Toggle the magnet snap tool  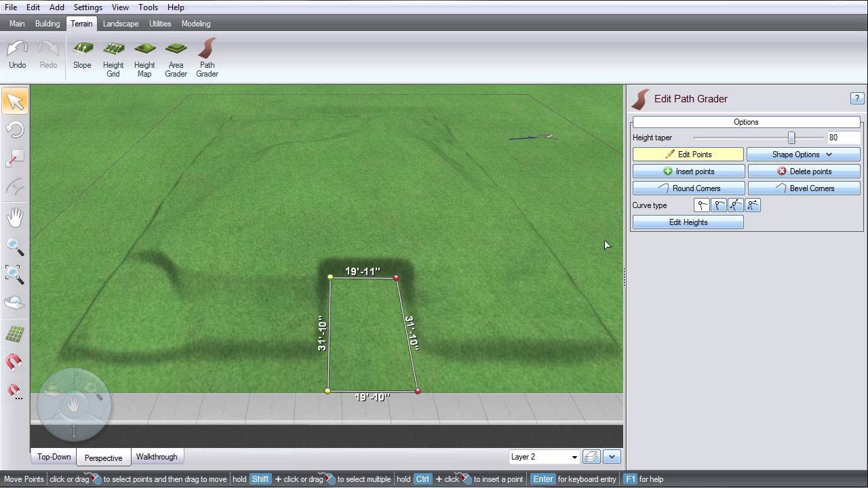(15, 362)
